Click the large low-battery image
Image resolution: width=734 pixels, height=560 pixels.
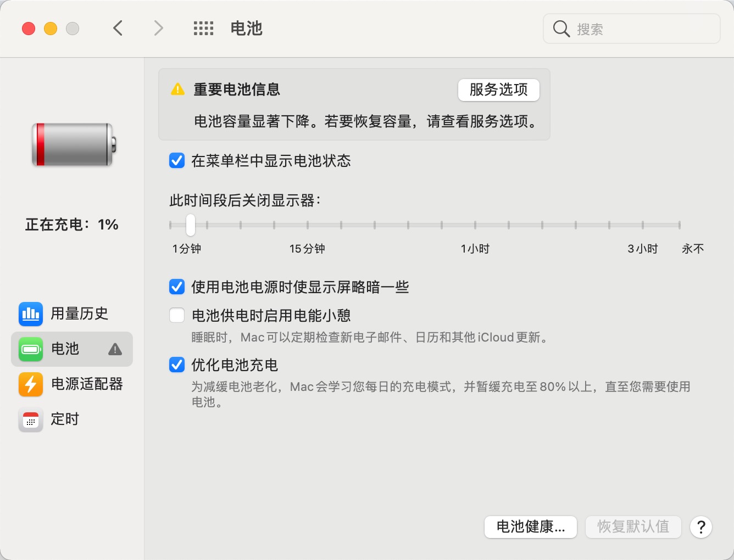click(74, 145)
